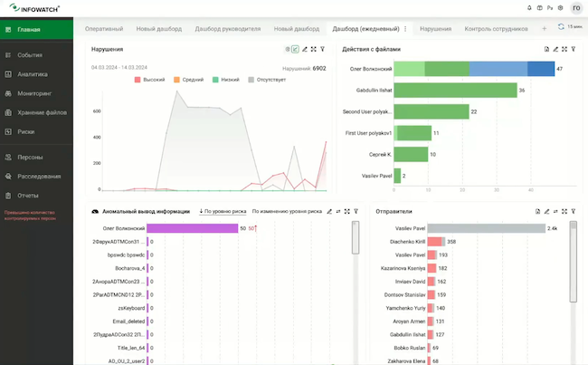Export the Действия с файлами widget

pyautogui.click(x=546, y=49)
